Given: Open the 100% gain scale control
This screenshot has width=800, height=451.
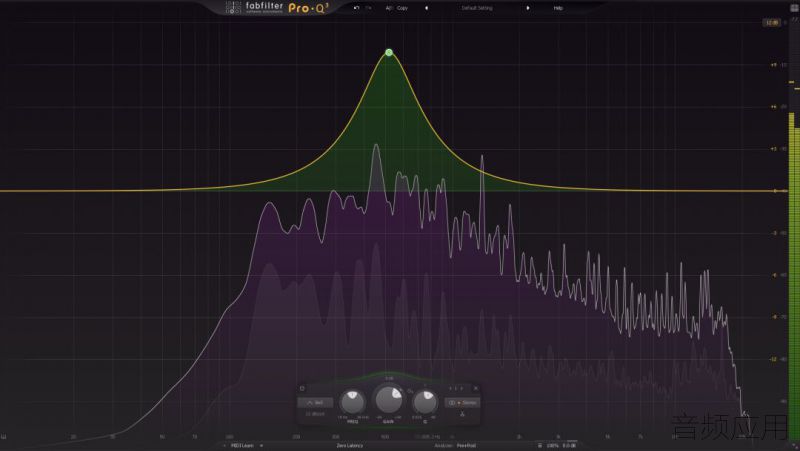Looking at the screenshot, I should point(553,445).
